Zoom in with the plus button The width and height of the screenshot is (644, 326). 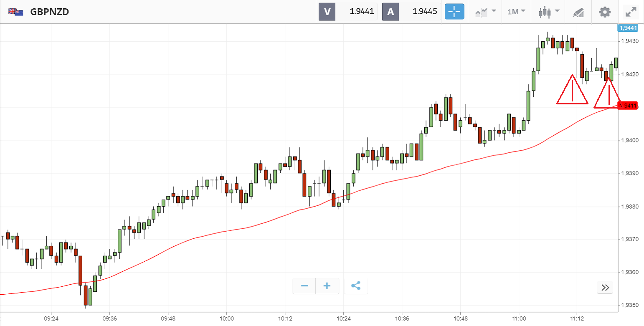(x=327, y=286)
